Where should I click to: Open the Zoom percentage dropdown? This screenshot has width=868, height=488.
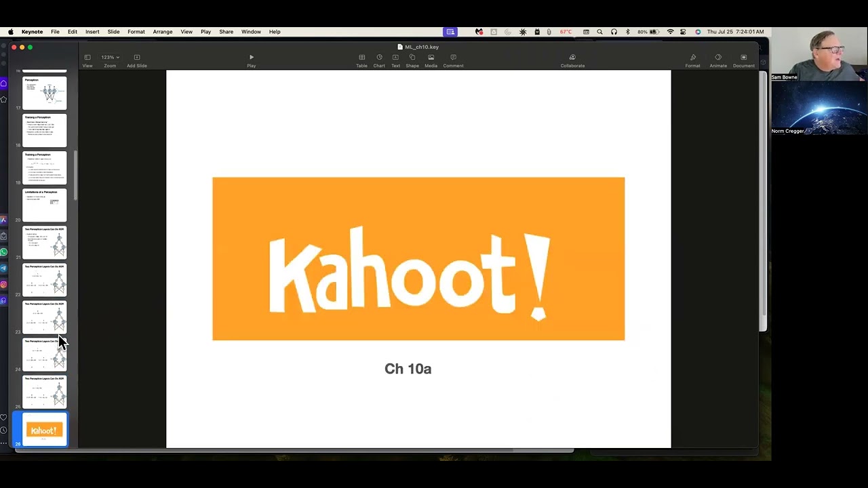[110, 60]
